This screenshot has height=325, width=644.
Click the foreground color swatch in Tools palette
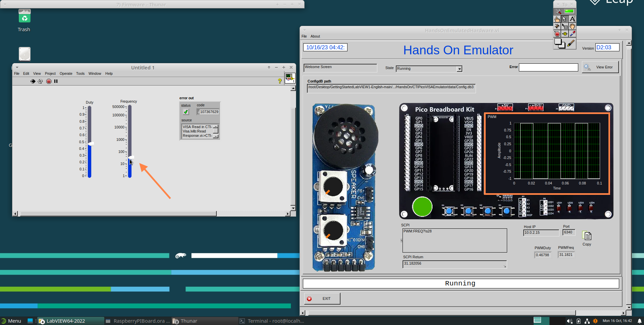(558, 42)
